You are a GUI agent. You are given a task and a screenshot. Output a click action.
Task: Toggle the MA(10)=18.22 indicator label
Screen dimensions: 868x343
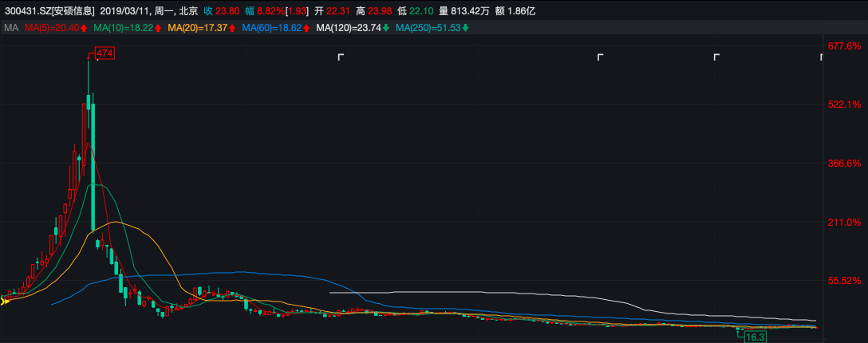click(124, 28)
